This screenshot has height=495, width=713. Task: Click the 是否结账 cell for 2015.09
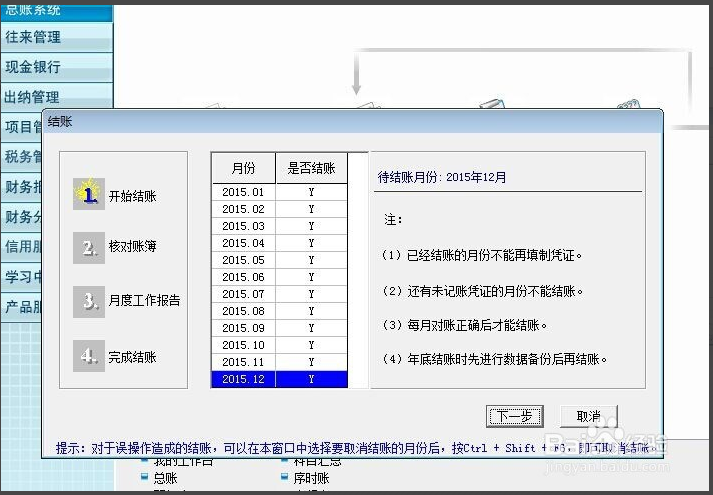(311, 328)
